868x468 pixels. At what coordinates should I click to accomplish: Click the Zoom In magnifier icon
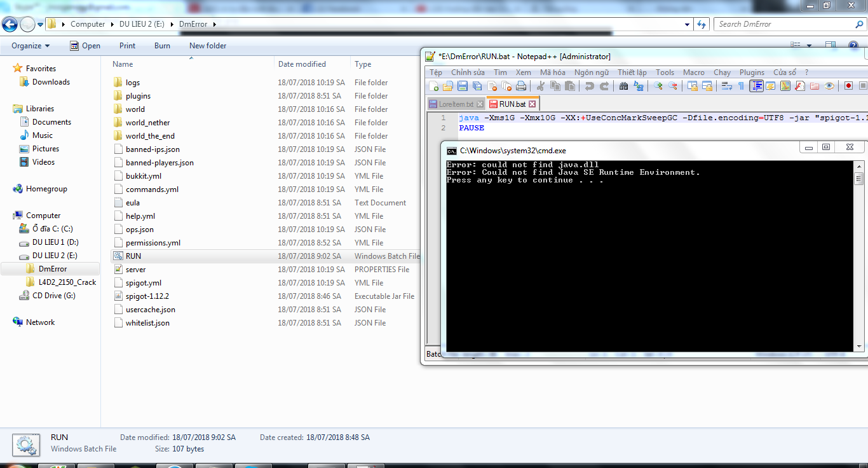(658, 86)
